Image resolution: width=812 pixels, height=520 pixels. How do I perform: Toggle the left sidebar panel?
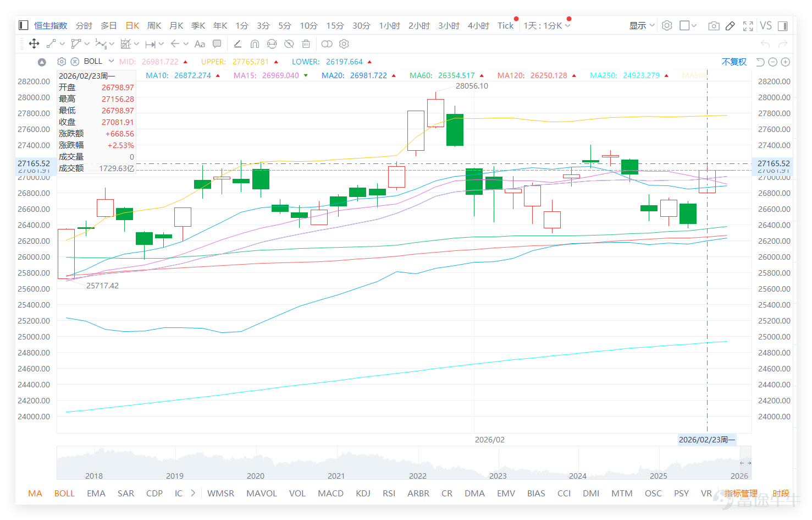(x=23, y=25)
